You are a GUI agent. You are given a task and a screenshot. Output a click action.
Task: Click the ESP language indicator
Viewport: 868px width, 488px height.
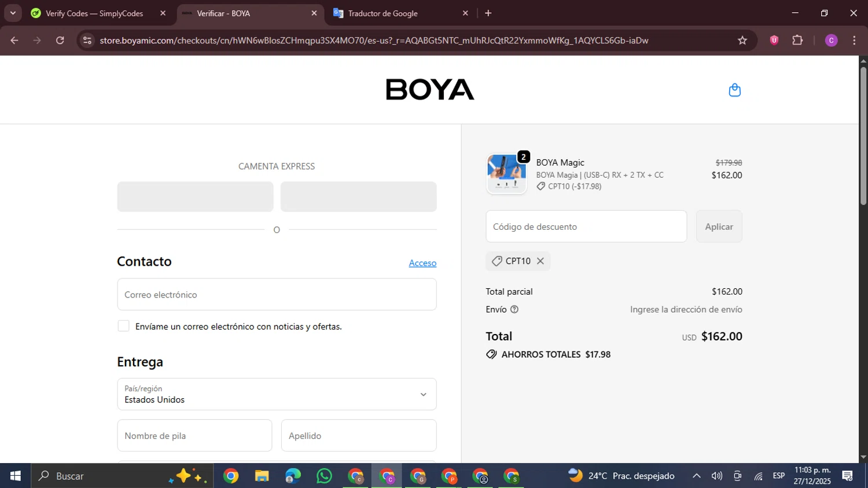[x=779, y=476]
